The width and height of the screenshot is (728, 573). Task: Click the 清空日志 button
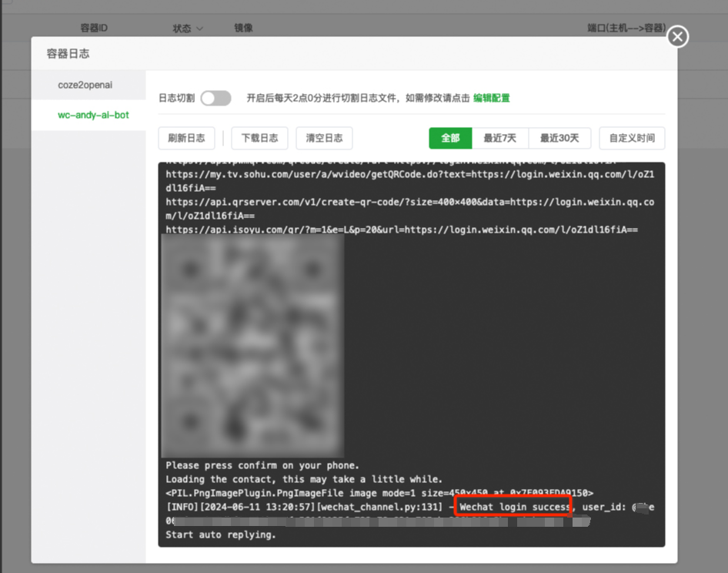324,138
